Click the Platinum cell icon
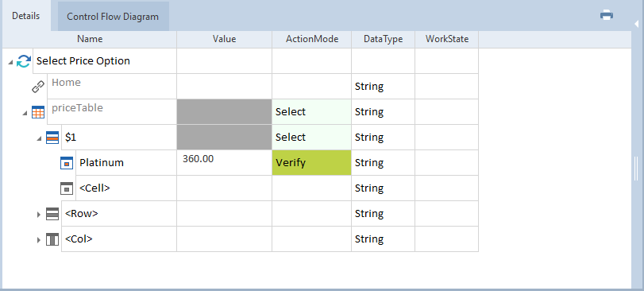This screenshot has width=644, height=291. (x=67, y=163)
